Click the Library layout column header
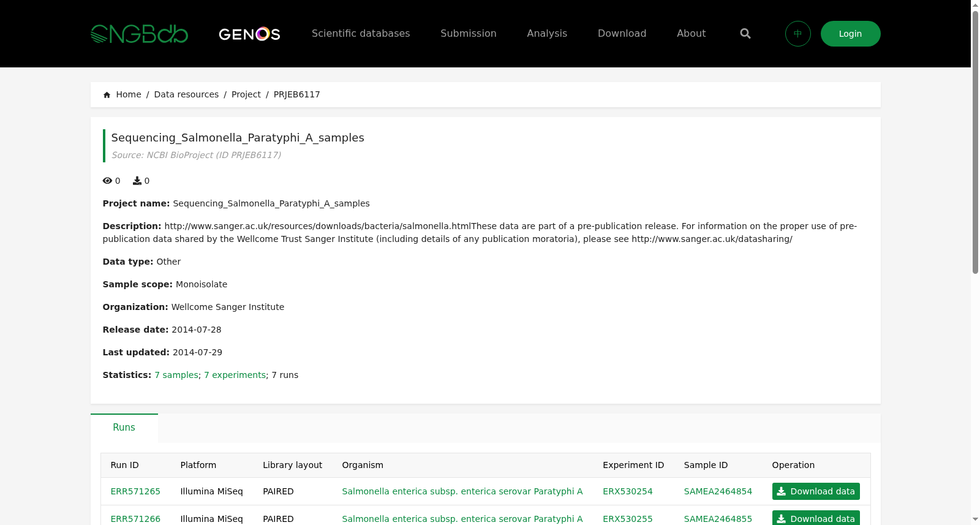Image resolution: width=980 pixels, height=525 pixels. 293,465
